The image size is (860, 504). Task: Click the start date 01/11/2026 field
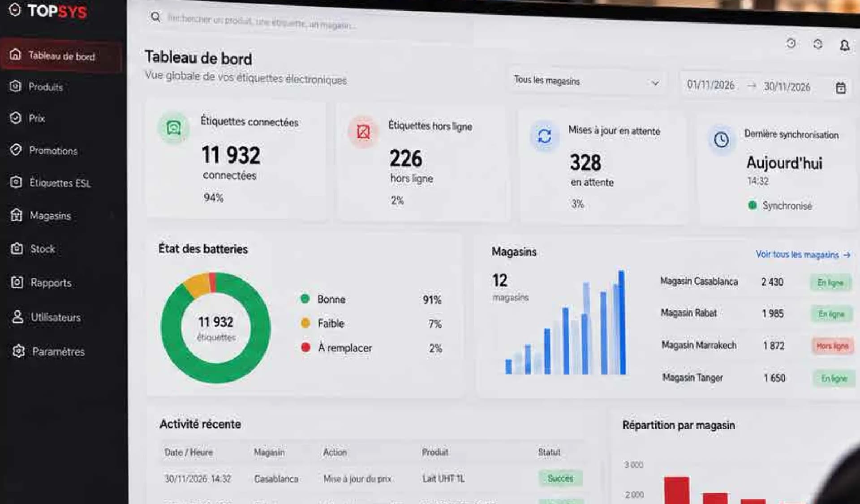710,85
